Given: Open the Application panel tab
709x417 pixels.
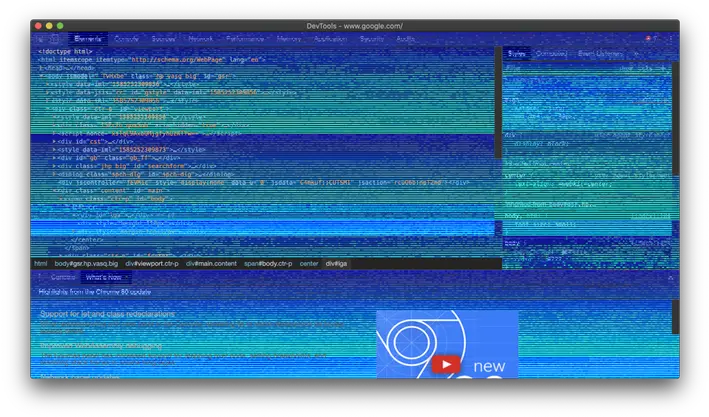Looking at the screenshot, I should pyautogui.click(x=330, y=39).
